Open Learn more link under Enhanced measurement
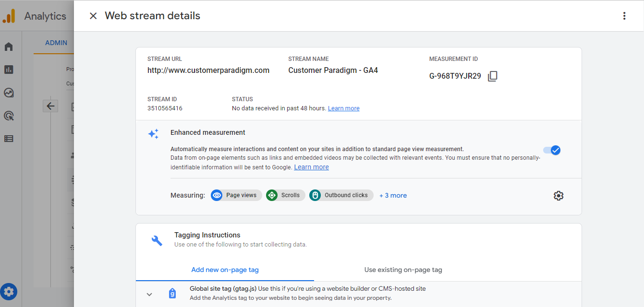Image resolution: width=644 pixels, height=307 pixels. 311,167
